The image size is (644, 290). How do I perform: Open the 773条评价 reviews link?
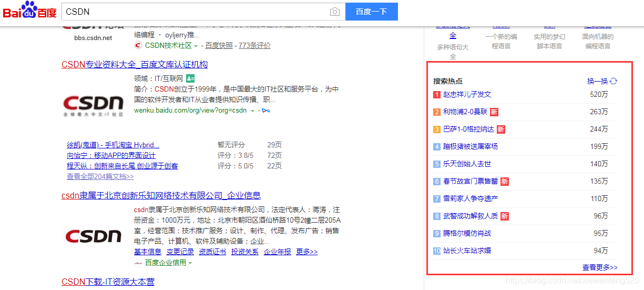coord(254,46)
